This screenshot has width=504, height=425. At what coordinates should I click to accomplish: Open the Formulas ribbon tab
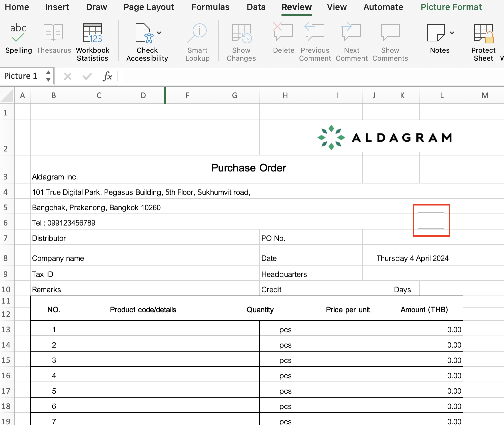click(x=210, y=7)
